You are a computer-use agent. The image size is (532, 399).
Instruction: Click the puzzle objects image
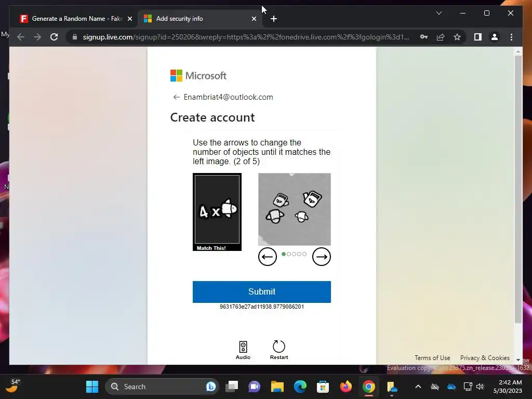[294, 209]
